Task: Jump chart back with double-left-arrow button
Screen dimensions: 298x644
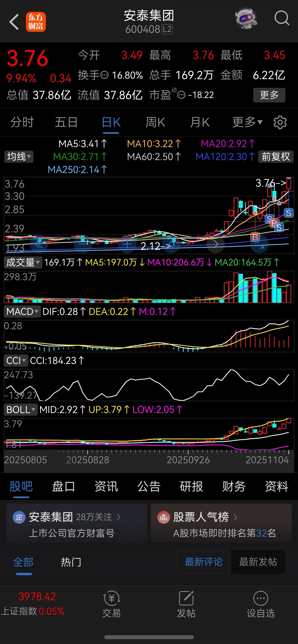Action: [x=39, y=244]
